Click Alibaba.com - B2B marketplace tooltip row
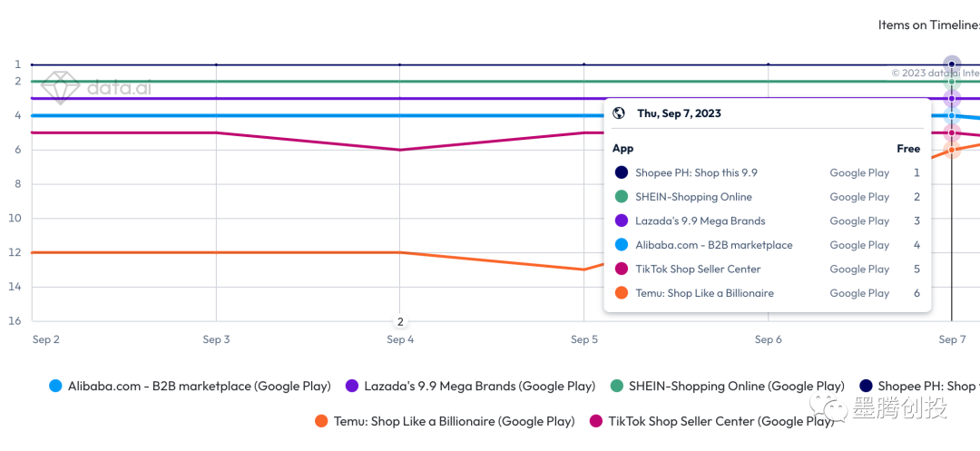Screen dimensions: 980x451 714,245
